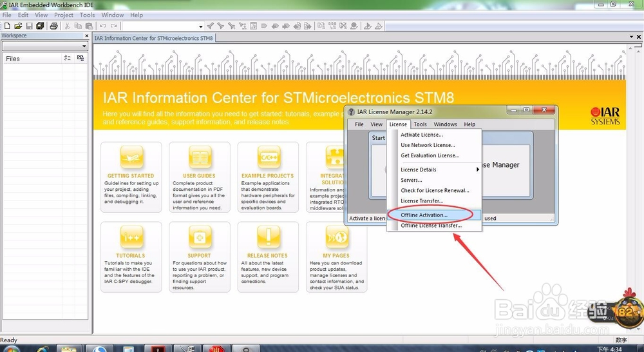This screenshot has width=644, height=352.
Task: Open the IDE Edit menu
Action: pyautogui.click(x=23, y=15)
